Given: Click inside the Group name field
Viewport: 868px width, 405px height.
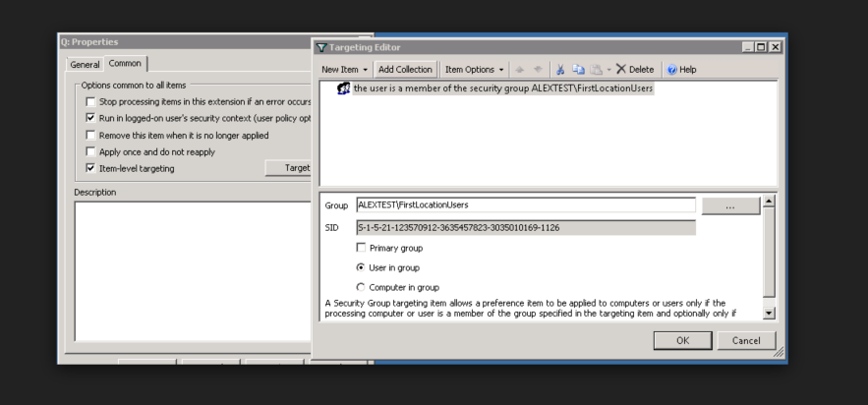Looking at the screenshot, I should (x=525, y=205).
